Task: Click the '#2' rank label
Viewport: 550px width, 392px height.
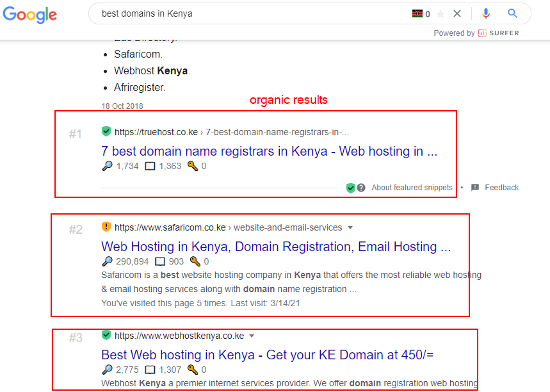Action: 76,229
